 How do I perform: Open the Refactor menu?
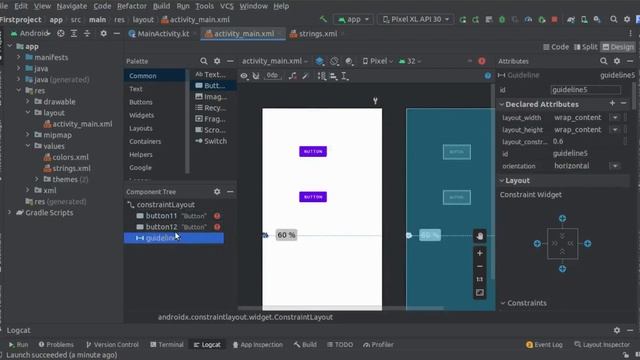click(x=131, y=6)
